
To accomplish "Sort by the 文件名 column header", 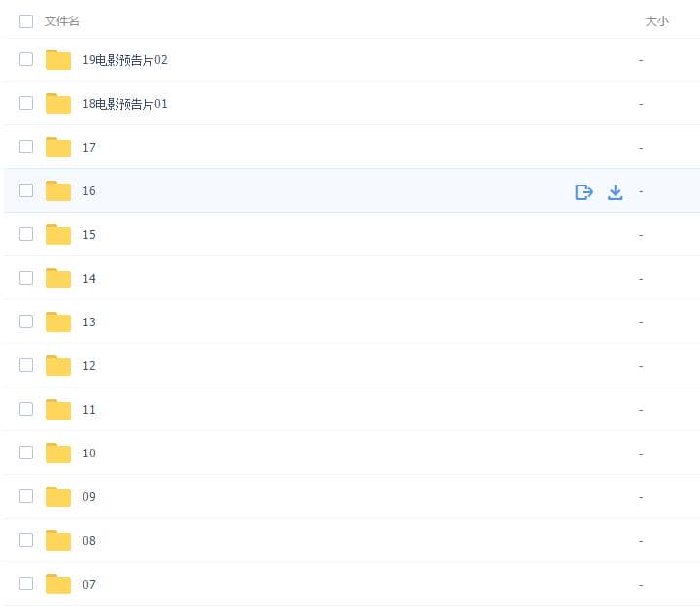I will coord(62,20).
